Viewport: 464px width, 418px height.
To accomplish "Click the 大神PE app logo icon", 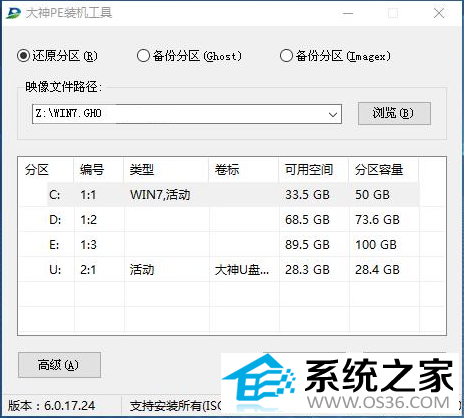I will pos(13,13).
